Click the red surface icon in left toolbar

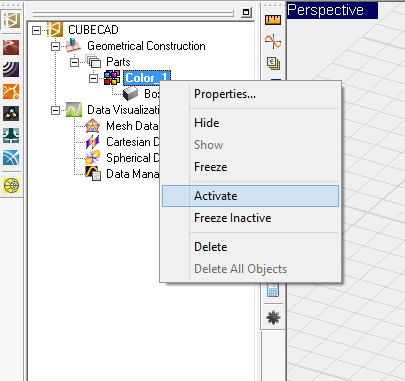pyautogui.click(x=11, y=47)
